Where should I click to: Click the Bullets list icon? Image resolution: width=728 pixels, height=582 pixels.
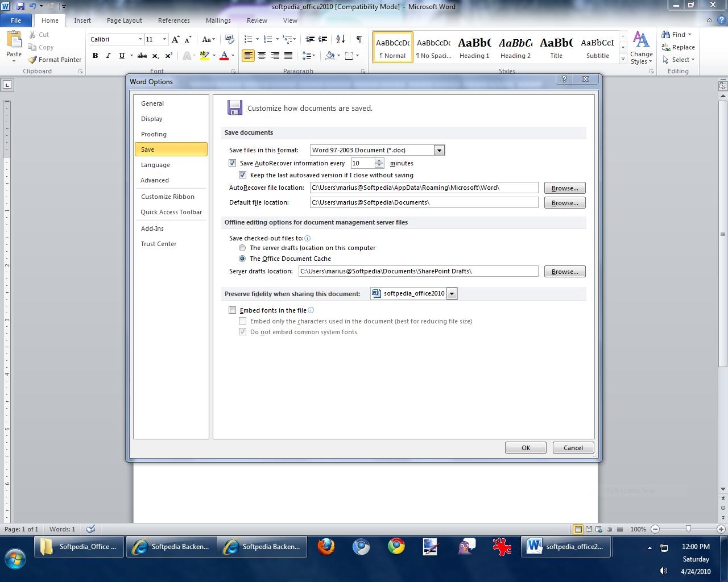pos(248,39)
